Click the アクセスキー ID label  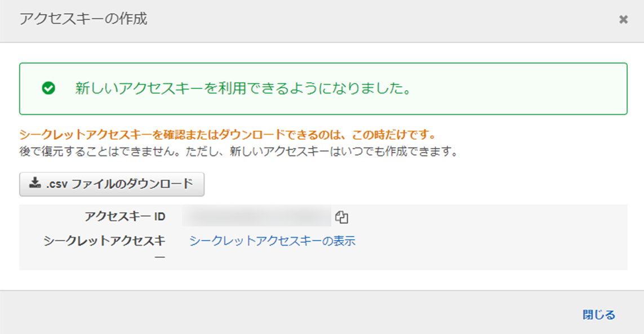(125, 217)
